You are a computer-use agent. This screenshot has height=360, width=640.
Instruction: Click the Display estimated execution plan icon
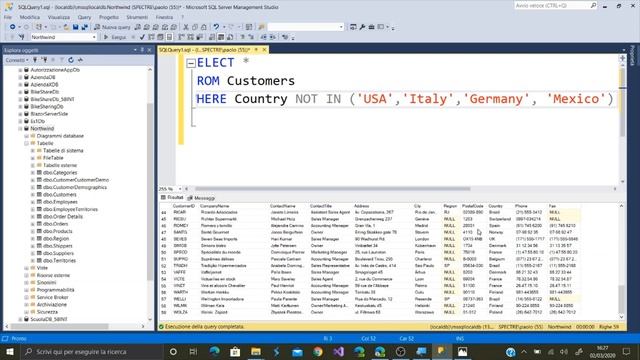click(x=151, y=37)
